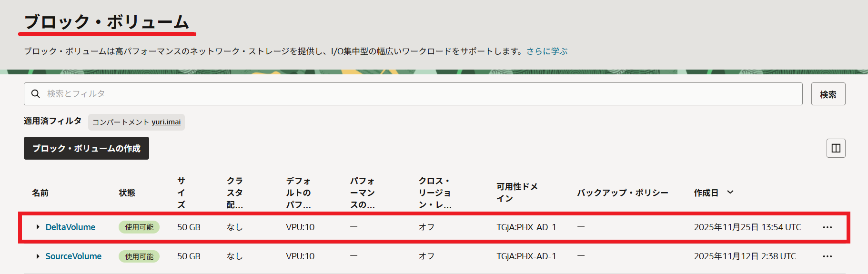Click the 適用済フィルタ label
868x274 pixels.
click(x=52, y=121)
